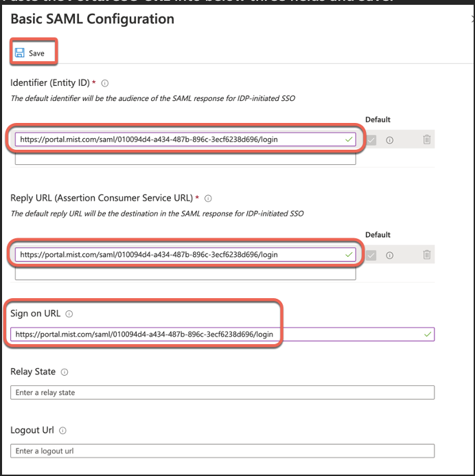
Task: Click info icon next to Logout Url
Action: (x=62, y=431)
